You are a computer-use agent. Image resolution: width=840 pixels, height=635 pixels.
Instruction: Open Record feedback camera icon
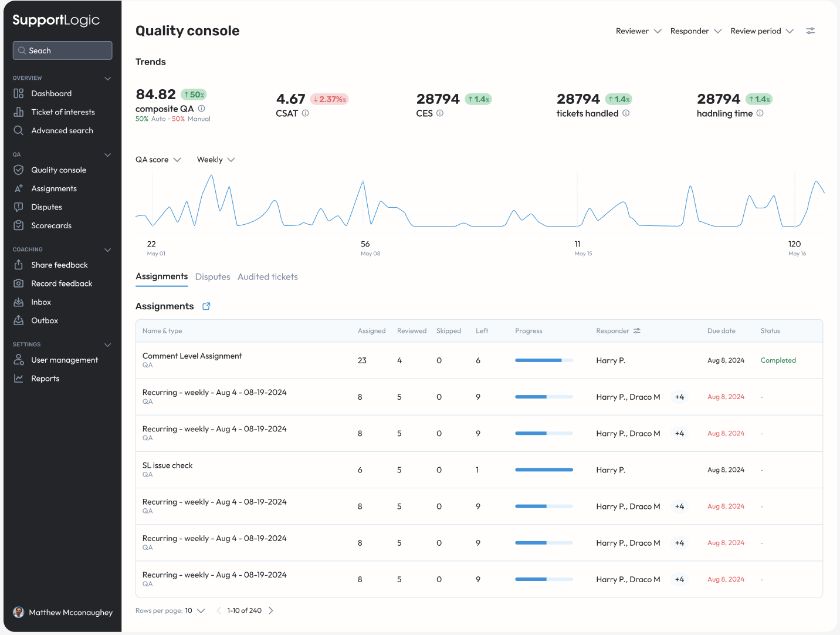[19, 283]
